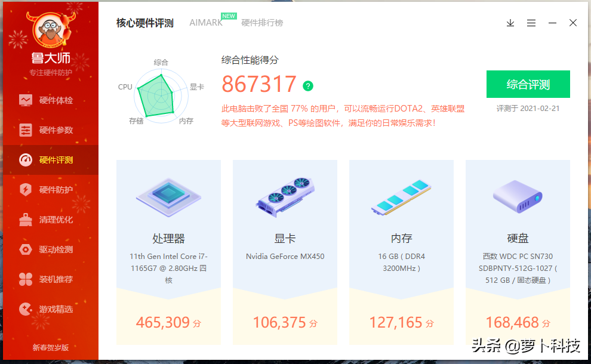Click the green 综合评测 button

coord(528,84)
